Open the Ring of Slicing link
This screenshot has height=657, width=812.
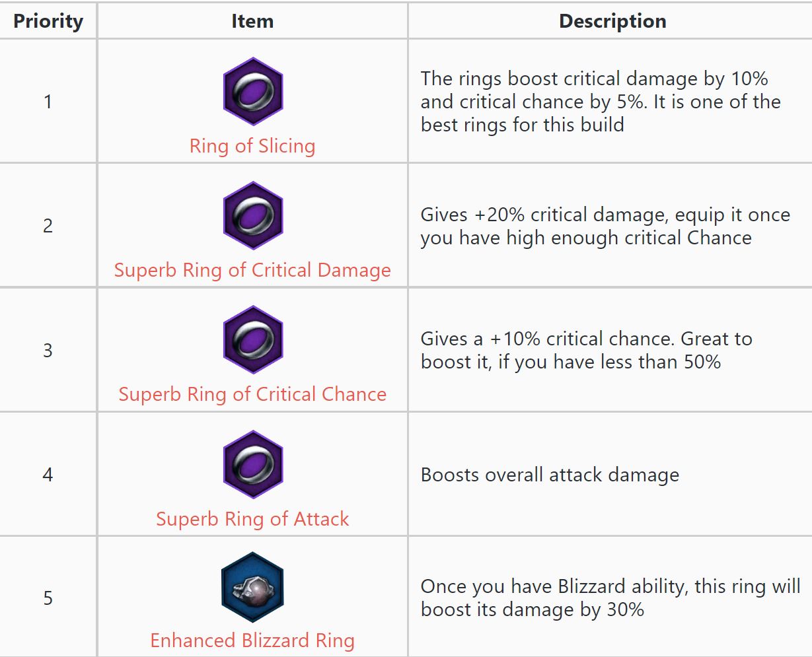[x=252, y=146]
